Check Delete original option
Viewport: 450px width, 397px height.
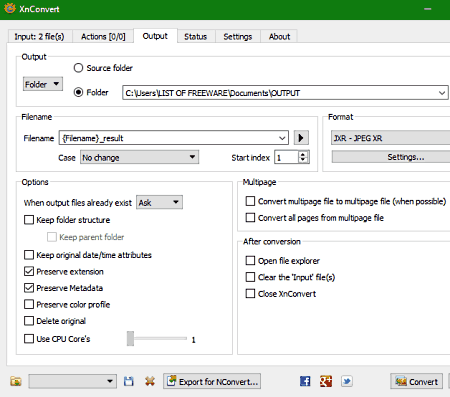coord(29,321)
